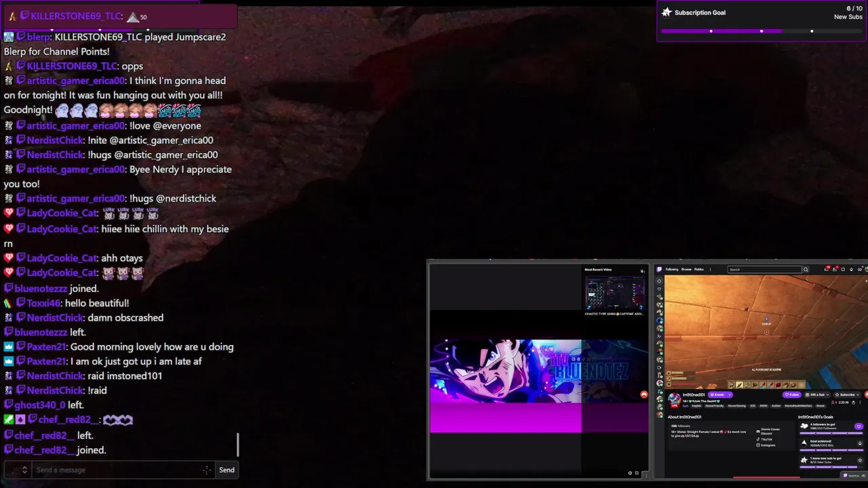Open Following tab in Twitch window
The width and height of the screenshot is (868, 488).
click(x=672, y=269)
